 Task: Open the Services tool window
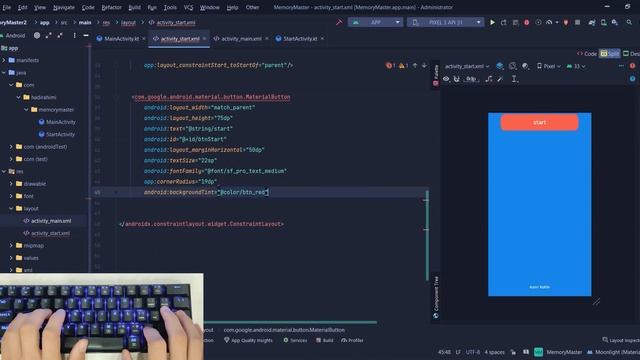coord(295,340)
